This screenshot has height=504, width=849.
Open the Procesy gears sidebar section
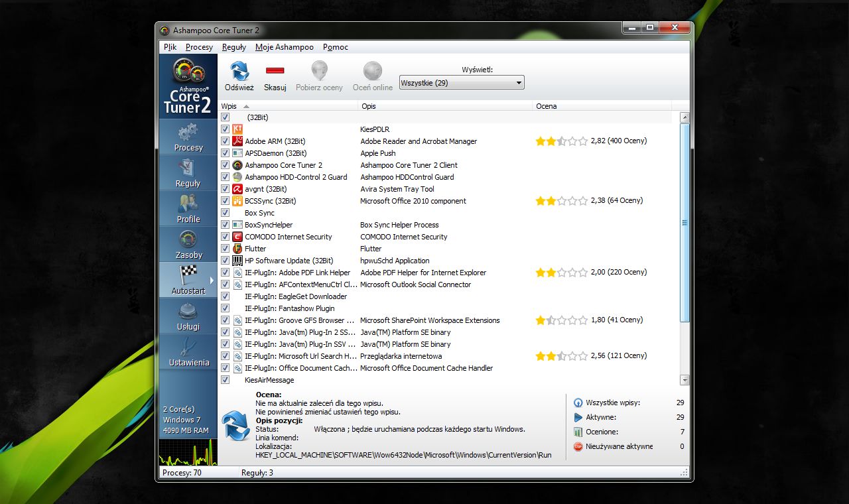pyautogui.click(x=188, y=137)
